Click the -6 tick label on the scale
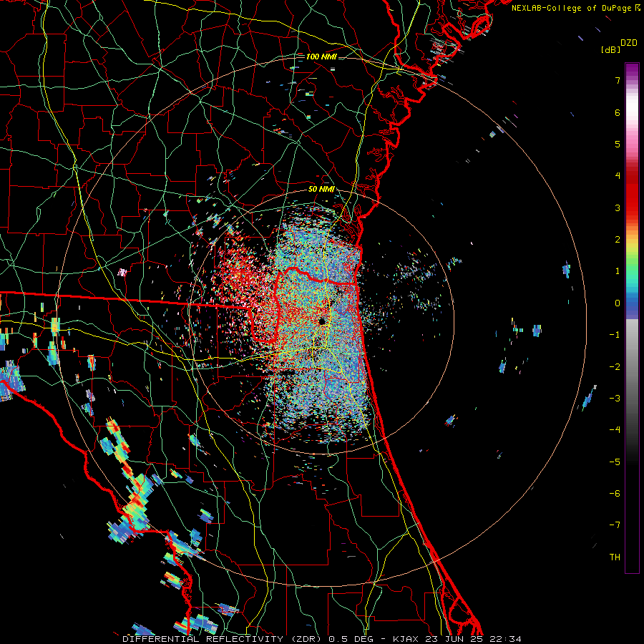644x644 pixels. coord(615,494)
